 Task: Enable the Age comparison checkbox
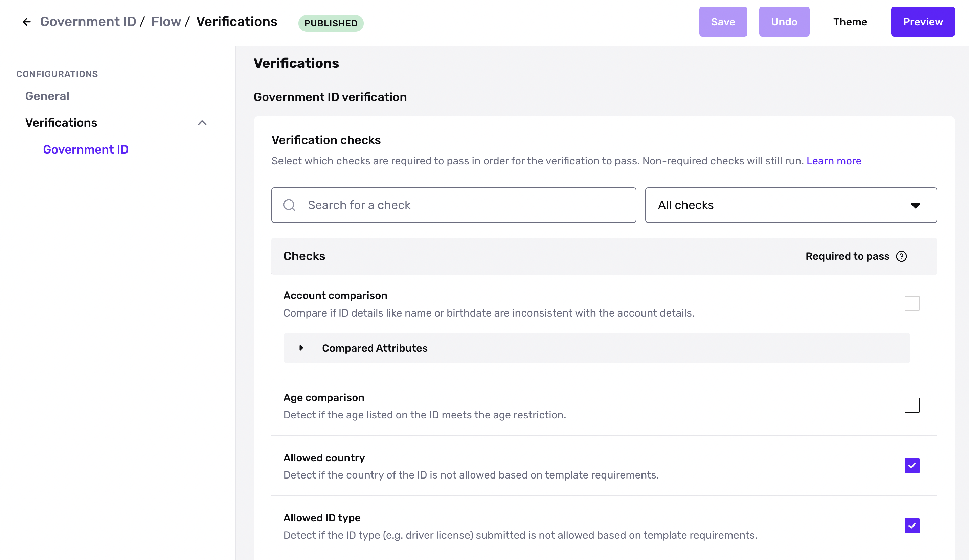[x=912, y=405]
